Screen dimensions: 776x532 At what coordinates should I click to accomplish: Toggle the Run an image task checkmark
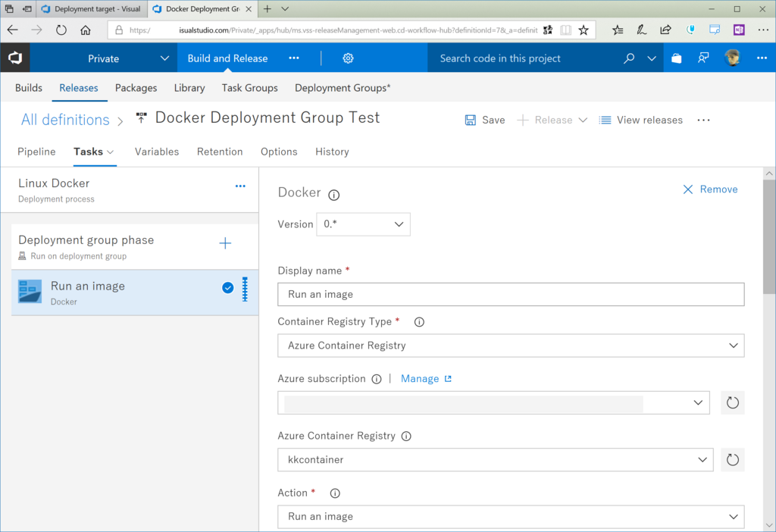pyautogui.click(x=227, y=288)
